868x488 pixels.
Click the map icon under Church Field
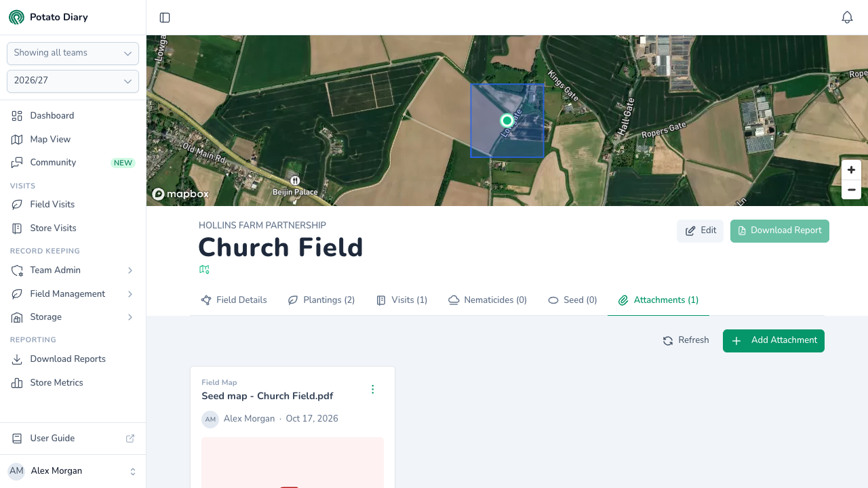(204, 270)
